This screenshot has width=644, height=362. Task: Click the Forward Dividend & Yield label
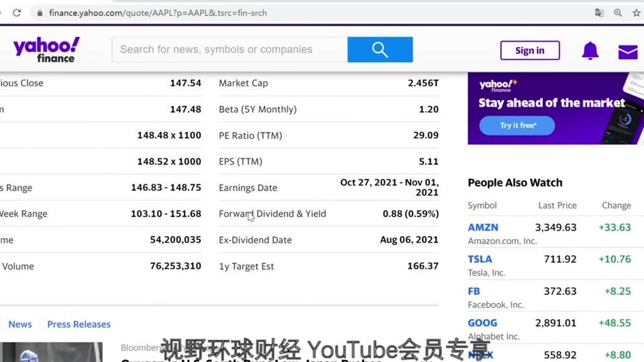(272, 214)
